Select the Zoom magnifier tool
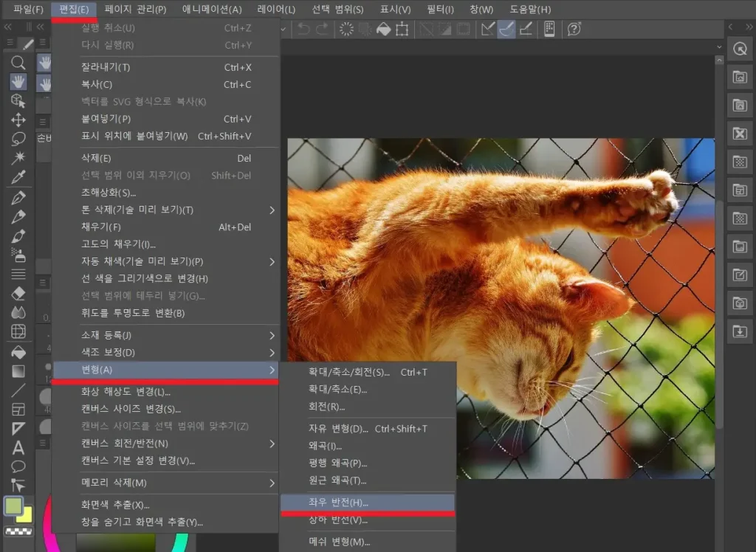 click(x=18, y=63)
